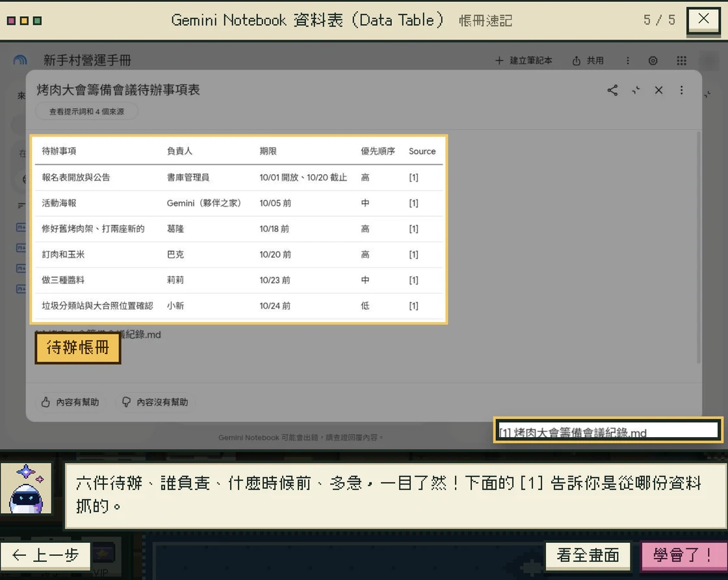This screenshot has height=580, width=728.
Task: Click the 看全畫面 button
Action: 588,555
